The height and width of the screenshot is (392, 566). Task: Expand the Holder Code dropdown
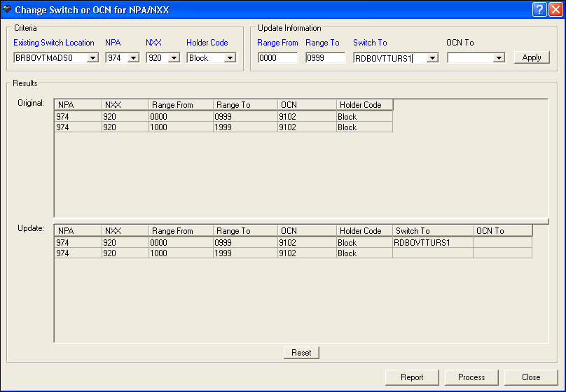coord(229,58)
